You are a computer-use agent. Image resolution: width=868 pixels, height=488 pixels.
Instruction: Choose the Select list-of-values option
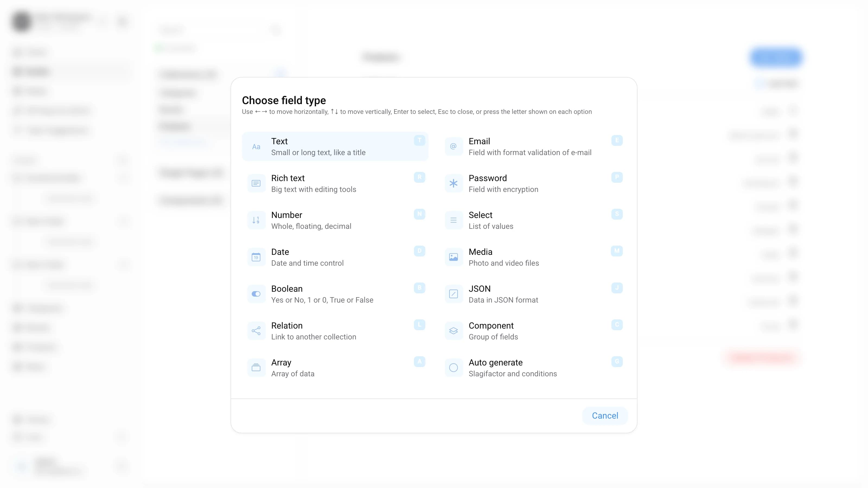533,220
